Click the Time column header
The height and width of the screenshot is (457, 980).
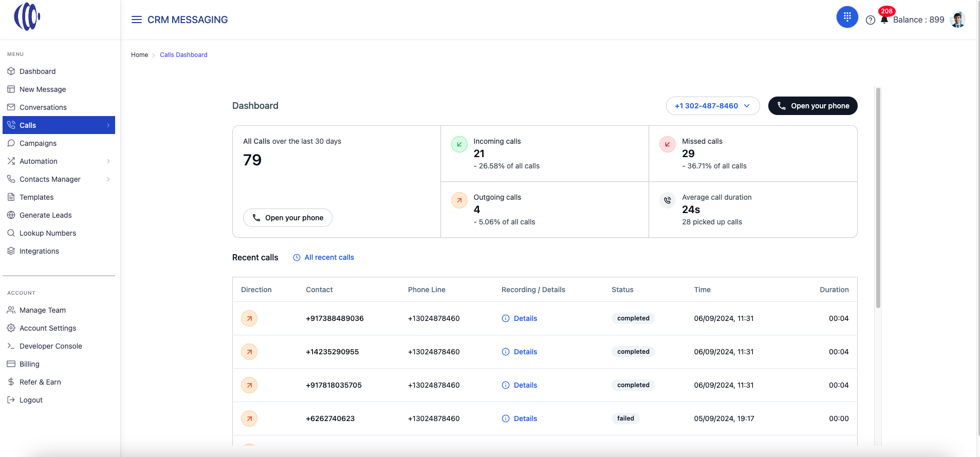click(x=702, y=290)
